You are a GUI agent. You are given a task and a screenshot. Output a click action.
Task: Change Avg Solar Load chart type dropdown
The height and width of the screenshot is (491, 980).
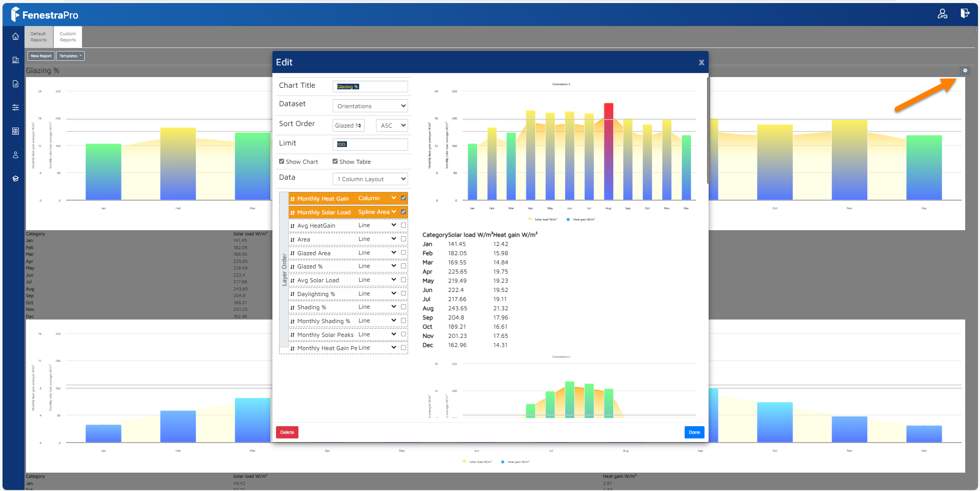pyautogui.click(x=377, y=280)
